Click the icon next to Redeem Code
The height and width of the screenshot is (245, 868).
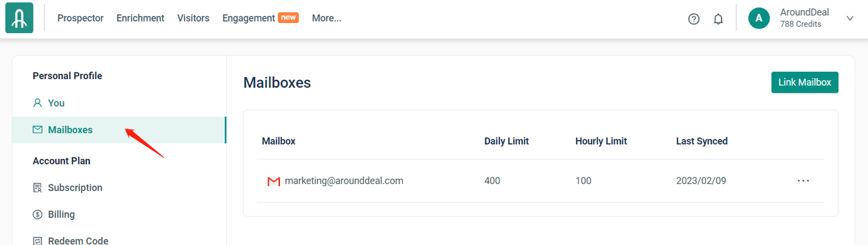[38, 240]
